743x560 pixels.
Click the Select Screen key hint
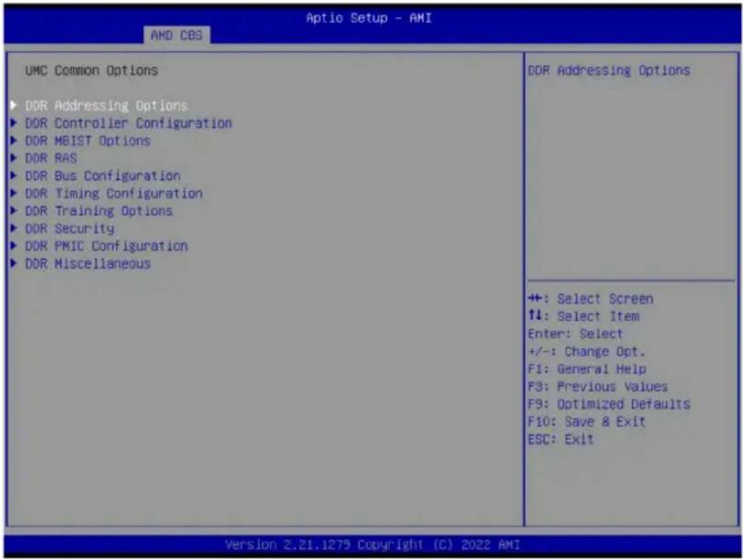(x=590, y=299)
